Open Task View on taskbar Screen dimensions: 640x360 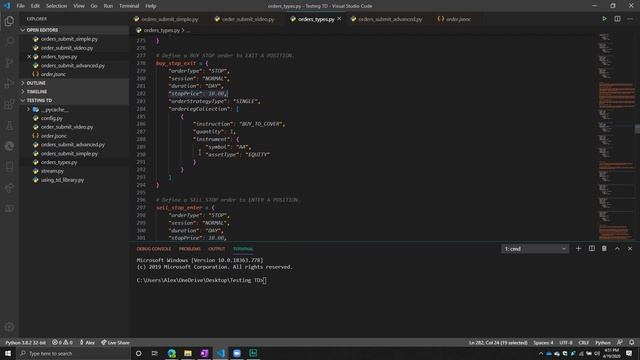(155, 353)
